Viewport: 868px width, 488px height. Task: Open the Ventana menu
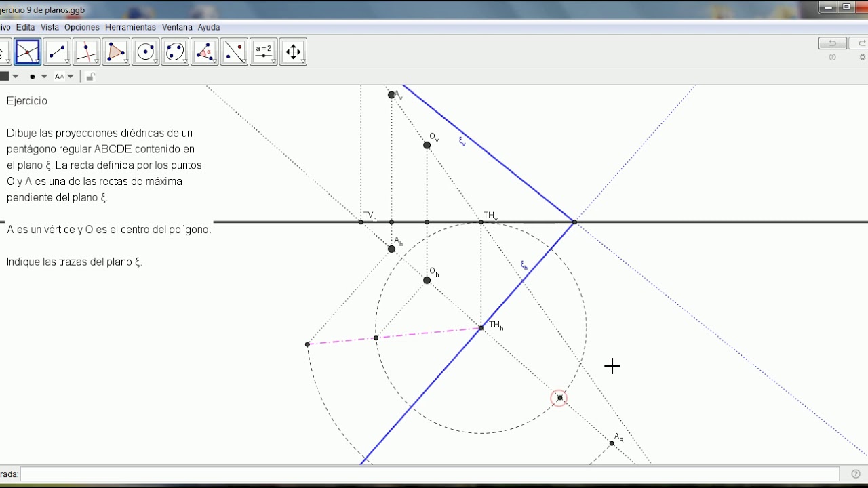click(177, 28)
